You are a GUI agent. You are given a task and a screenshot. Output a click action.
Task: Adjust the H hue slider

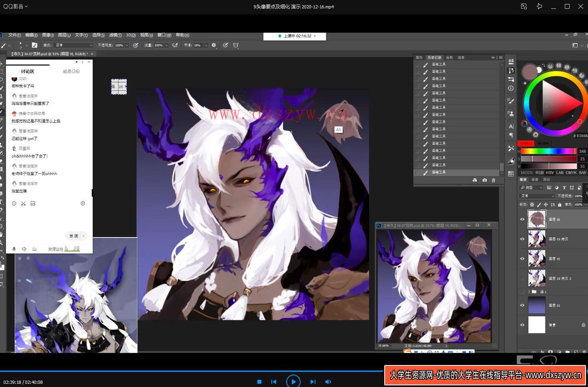coord(548,151)
